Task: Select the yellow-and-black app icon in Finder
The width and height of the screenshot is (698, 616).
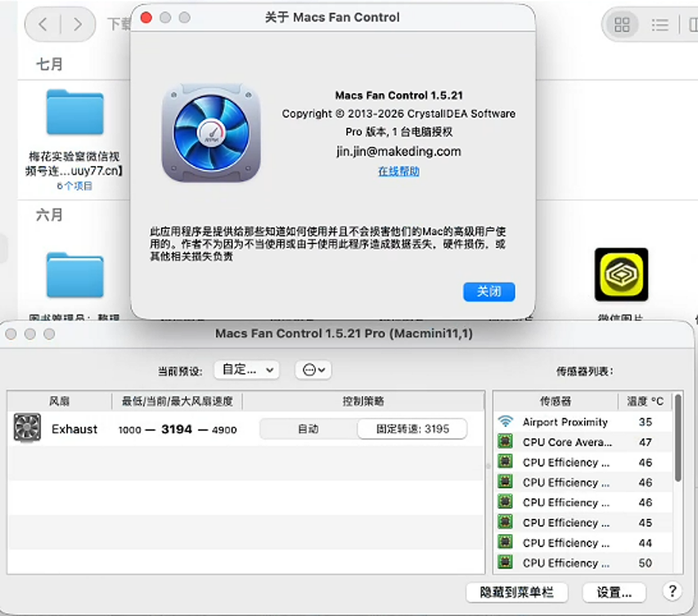Action: click(621, 274)
